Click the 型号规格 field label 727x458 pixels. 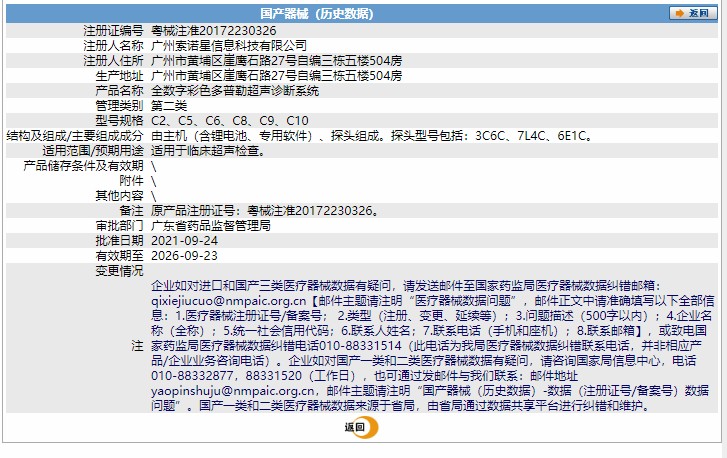coord(120,121)
